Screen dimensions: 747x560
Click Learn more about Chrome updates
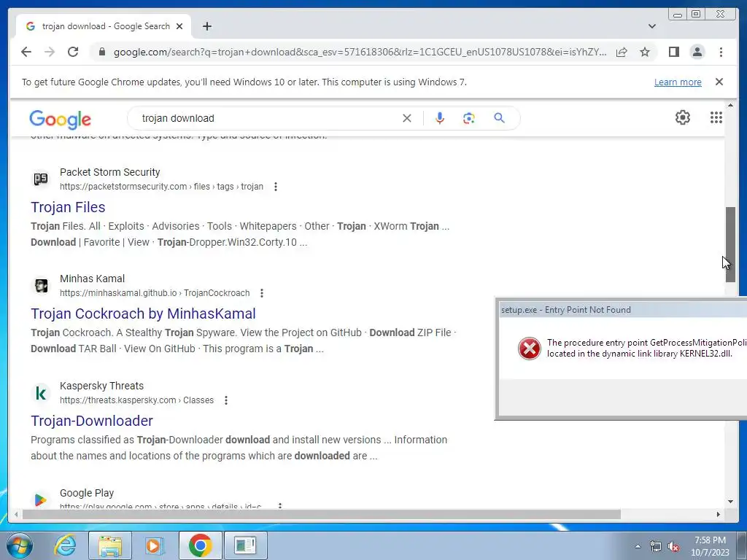tap(678, 82)
